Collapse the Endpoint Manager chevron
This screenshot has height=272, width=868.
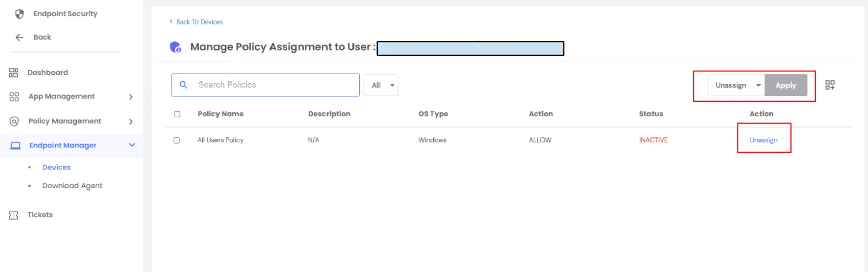point(132,145)
